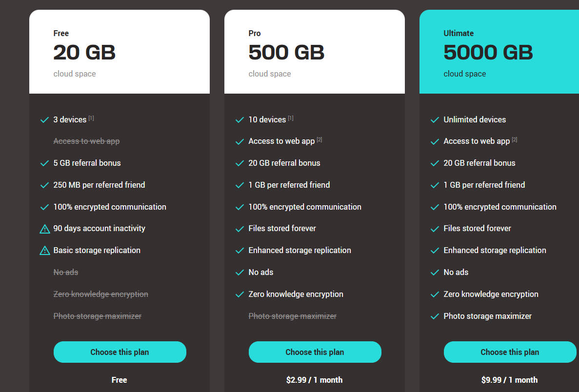Viewport: 579px width, 392px height.
Task: Click the strikethrough Photo storage maximizer in Pro
Action: click(x=293, y=316)
